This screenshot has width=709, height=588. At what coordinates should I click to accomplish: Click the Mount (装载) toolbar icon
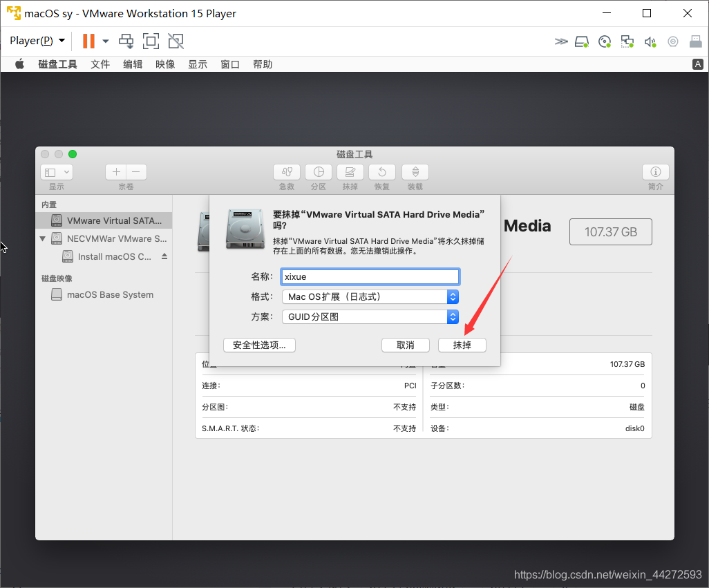415,172
